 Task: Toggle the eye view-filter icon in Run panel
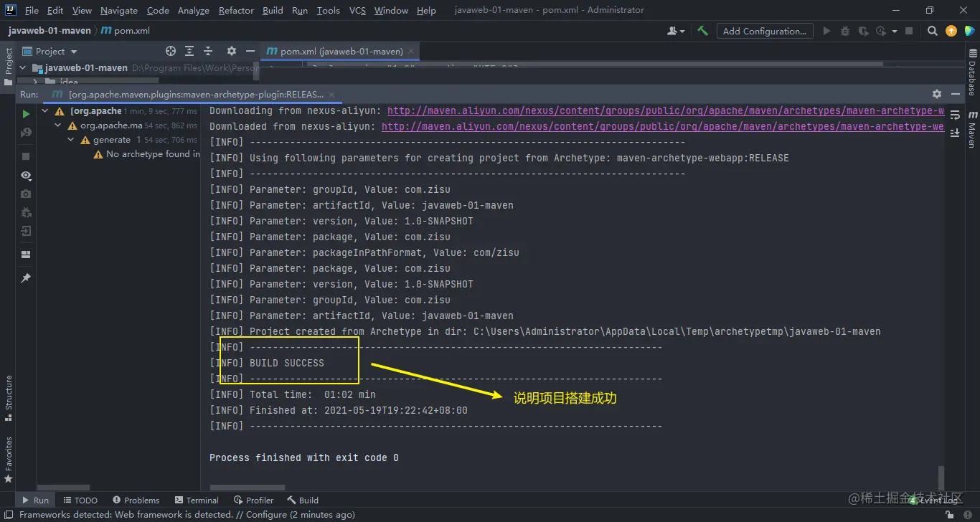pyautogui.click(x=26, y=175)
